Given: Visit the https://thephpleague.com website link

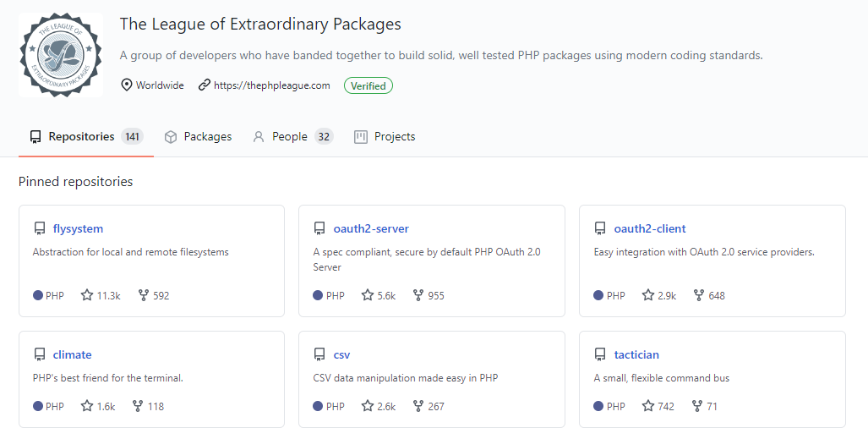Looking at the screenshot, I should tap(272, 85).
